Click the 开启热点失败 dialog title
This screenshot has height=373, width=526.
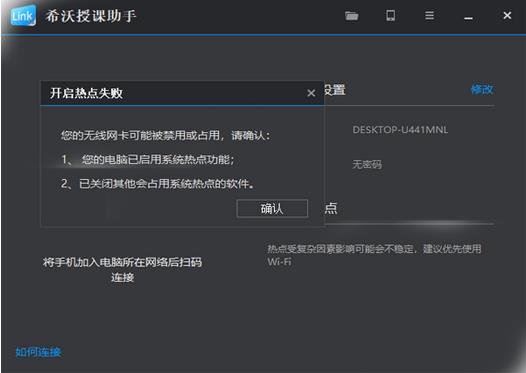click(86, 93)
